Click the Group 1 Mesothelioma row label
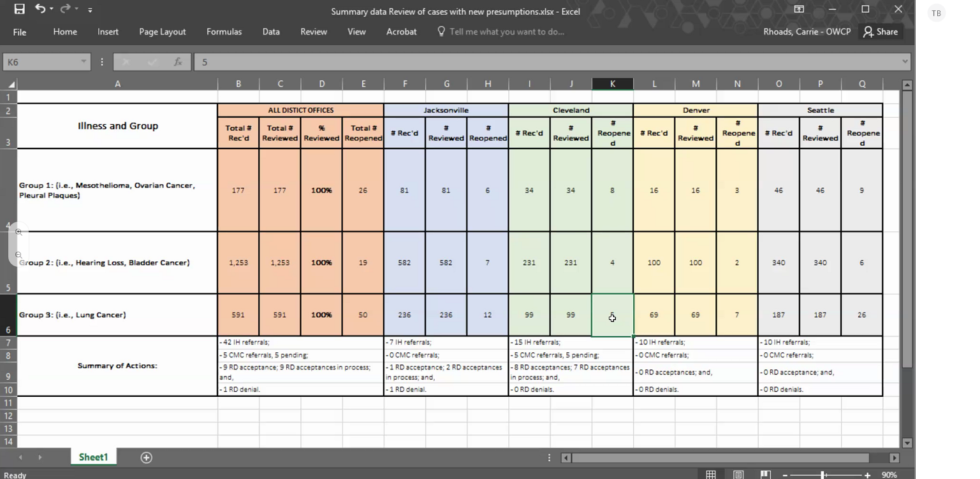980x479 pixels. 117,190
